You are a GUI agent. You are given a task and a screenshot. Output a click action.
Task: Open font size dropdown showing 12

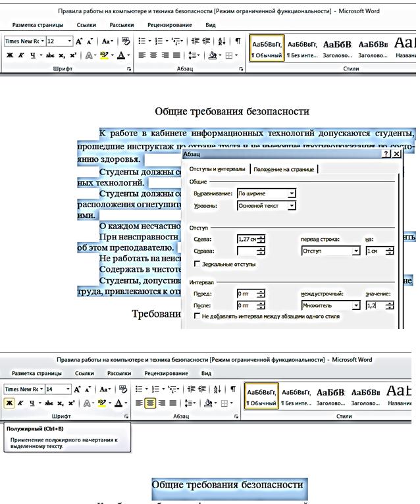coord(70,41)
